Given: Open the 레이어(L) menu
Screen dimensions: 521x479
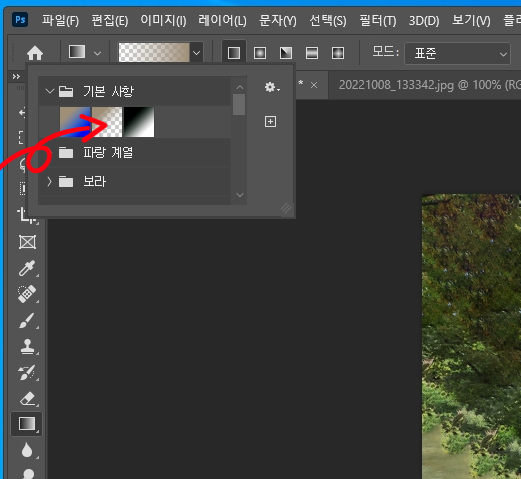Looking at the screenshot, I should tap(222, 21).
